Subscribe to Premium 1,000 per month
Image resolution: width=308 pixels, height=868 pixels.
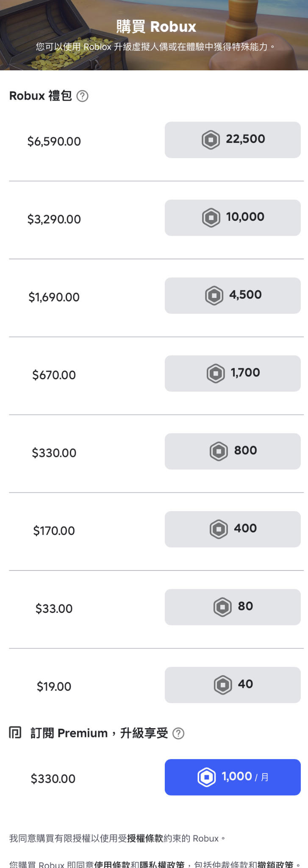coord(233,777)
